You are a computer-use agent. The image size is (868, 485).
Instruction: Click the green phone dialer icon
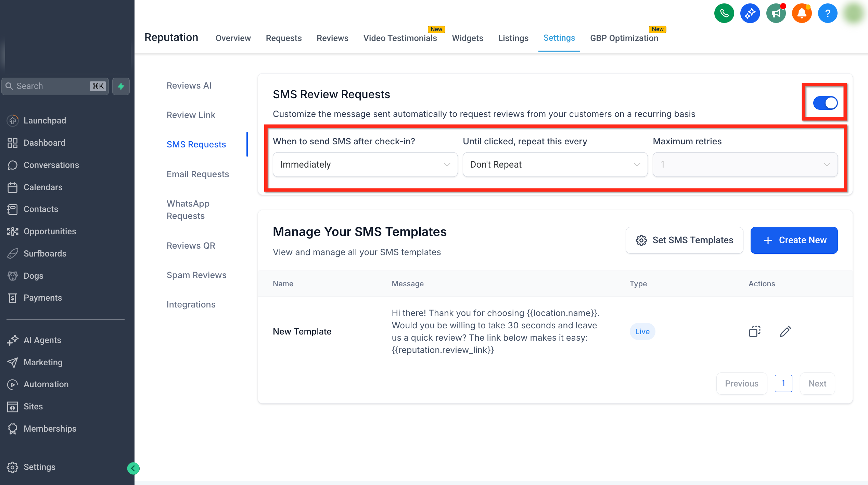724,14
